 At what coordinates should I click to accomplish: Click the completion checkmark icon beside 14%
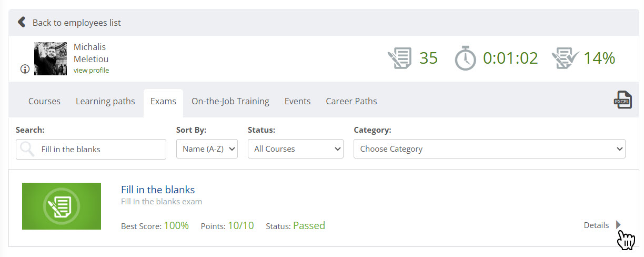565,58
